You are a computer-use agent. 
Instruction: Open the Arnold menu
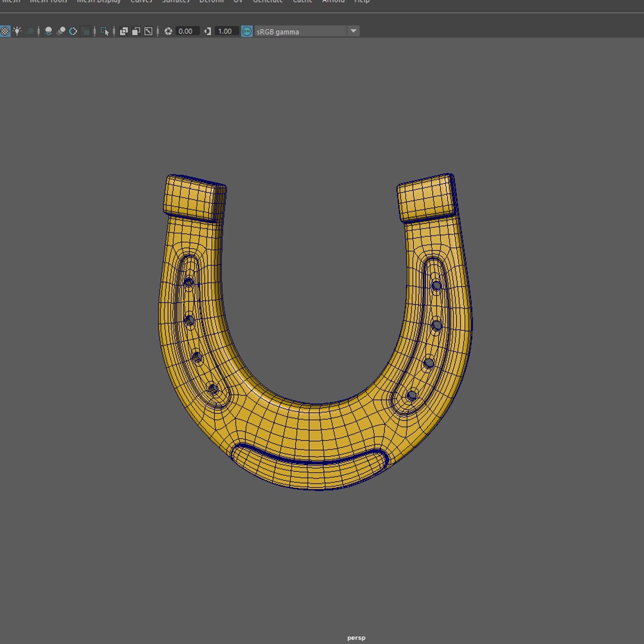[333, 1]
